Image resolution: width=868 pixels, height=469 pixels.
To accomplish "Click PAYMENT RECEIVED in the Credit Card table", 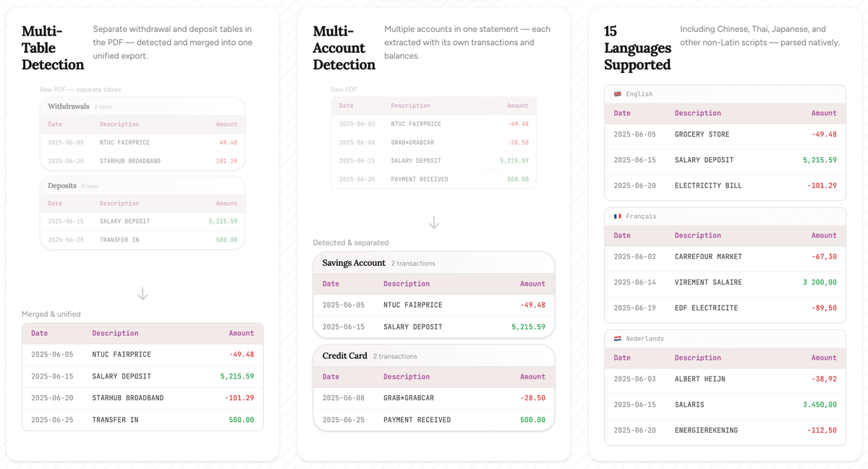I will pos(417,420).
